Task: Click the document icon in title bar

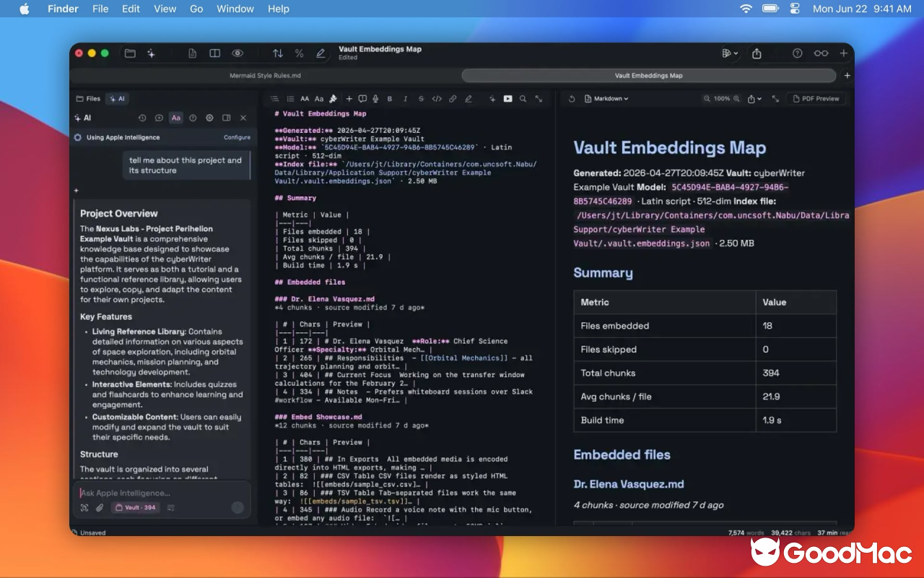Action: pyautogui.click(x=193, y=53)
